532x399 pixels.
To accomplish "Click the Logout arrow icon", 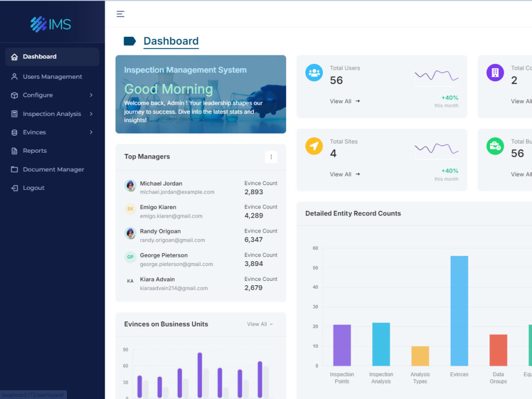I will pyautogui.click(x=14, y=188).
